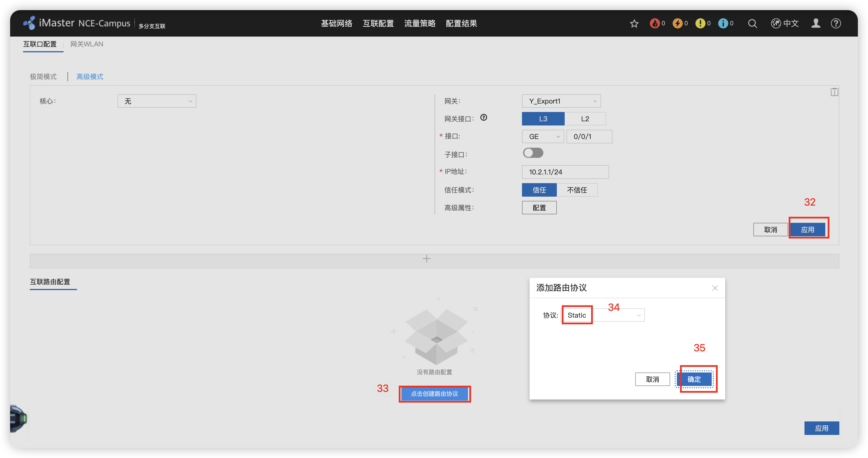Open the 网关 Y_Export1 dropdown
This screenshot has height=458, width=868.
(561, 101)
